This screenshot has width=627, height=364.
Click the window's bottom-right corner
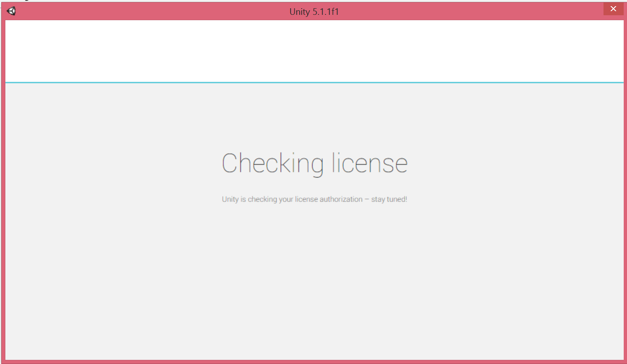click(625, 362)
